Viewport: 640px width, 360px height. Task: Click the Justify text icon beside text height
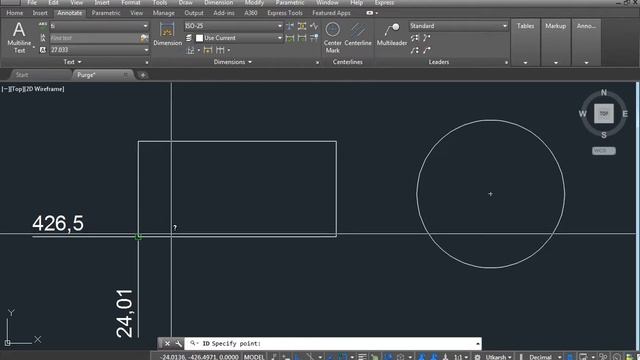(x=42, y=50)
